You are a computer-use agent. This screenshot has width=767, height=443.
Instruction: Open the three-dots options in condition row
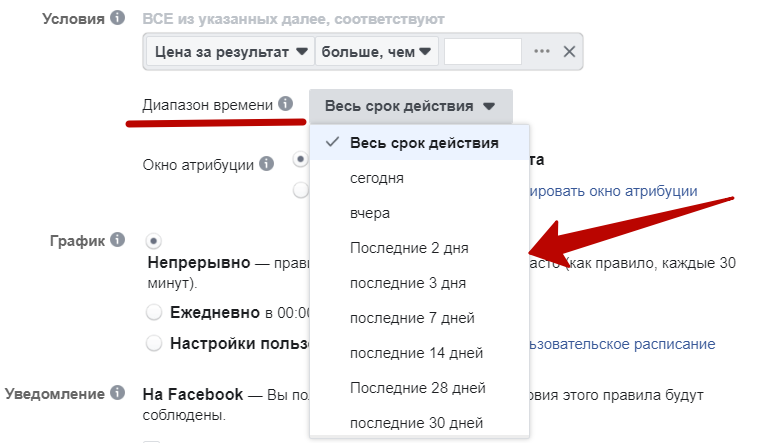point(541,51)
